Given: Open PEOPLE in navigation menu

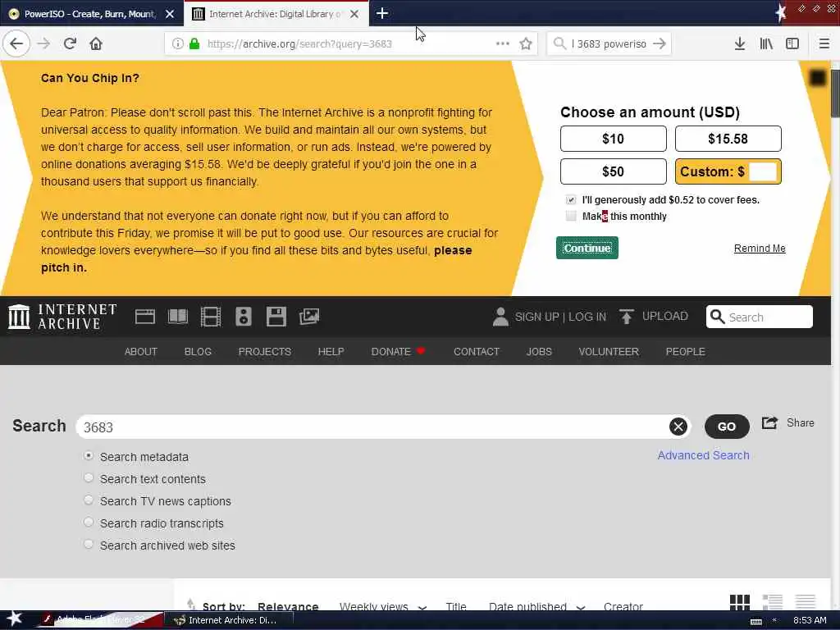Looking at the screenshot, I should 685,352.
